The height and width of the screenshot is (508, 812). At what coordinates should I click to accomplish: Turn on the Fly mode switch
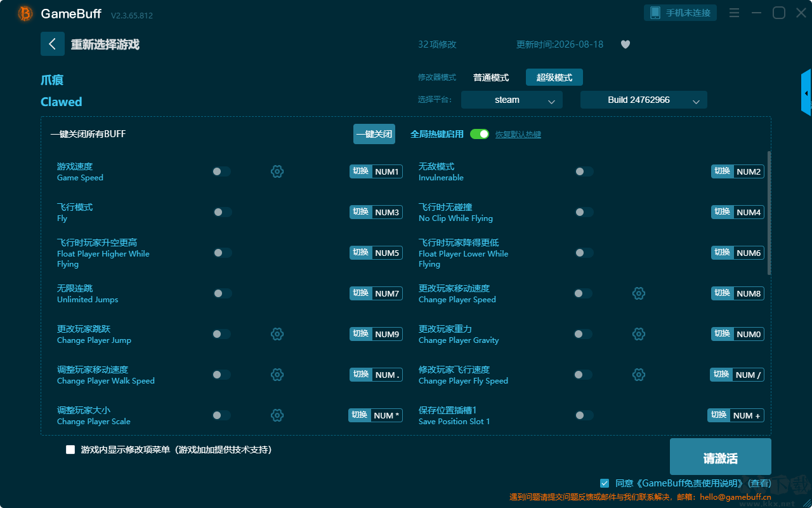click(x=223, y=212)
